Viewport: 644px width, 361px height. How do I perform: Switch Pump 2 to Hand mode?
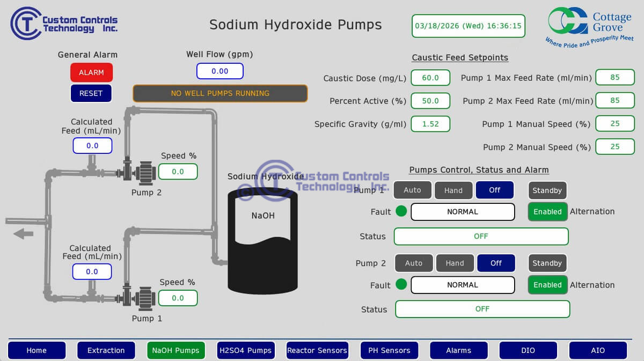pos(455,263)
